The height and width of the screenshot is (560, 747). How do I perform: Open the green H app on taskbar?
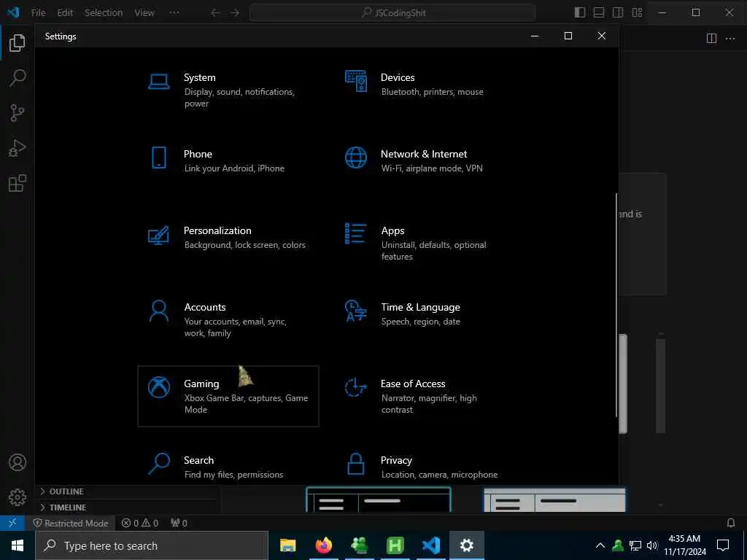point(395,545)
